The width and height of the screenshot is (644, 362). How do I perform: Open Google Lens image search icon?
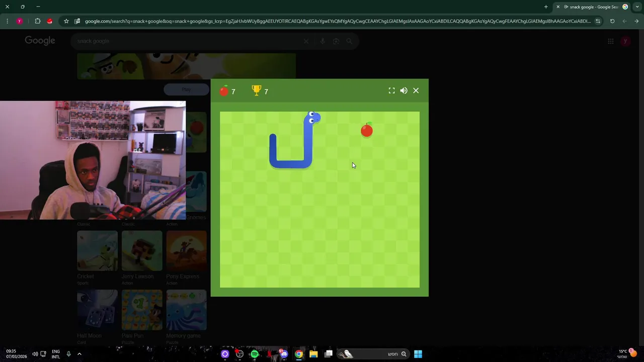coord(336,41)
